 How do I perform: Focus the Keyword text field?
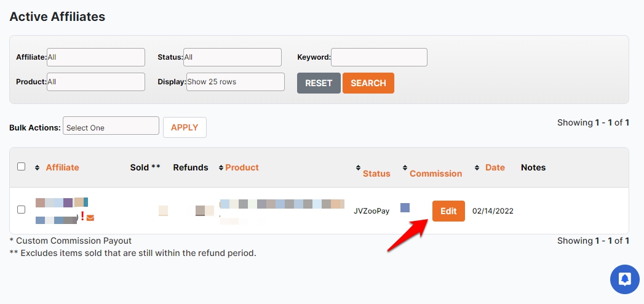coord(379,57)
